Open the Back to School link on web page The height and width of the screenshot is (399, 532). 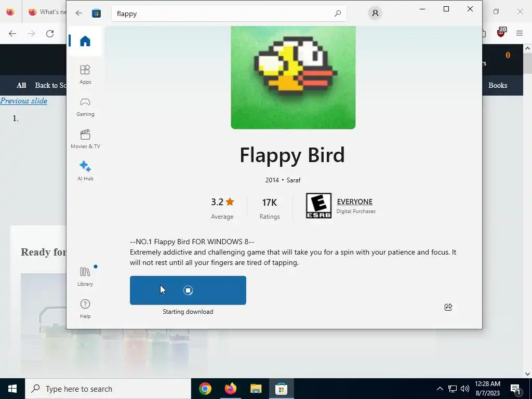[x=50, y=86]
